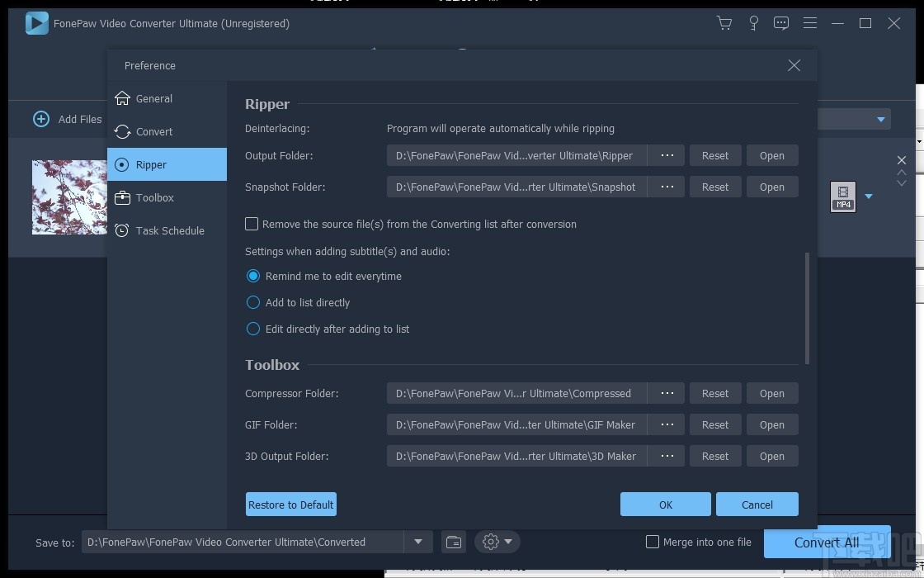Open the Save to path dropdown

pyautogui.click(x=419, y=542)
